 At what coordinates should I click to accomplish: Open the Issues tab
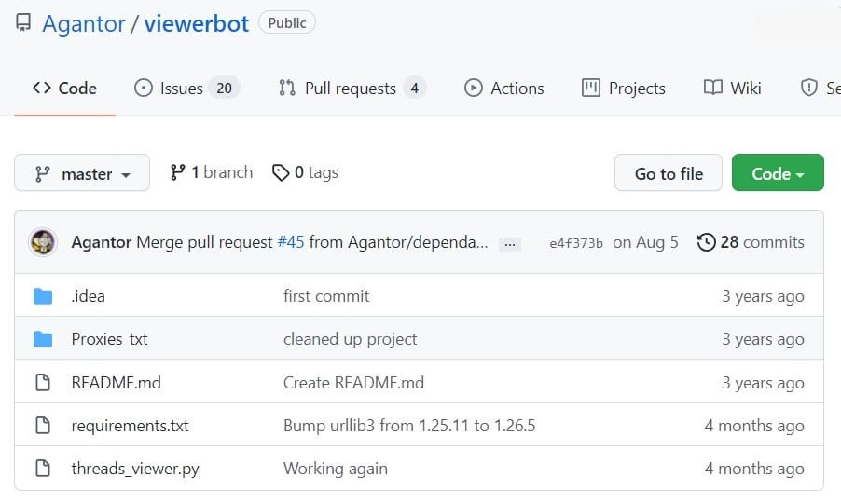186,88
